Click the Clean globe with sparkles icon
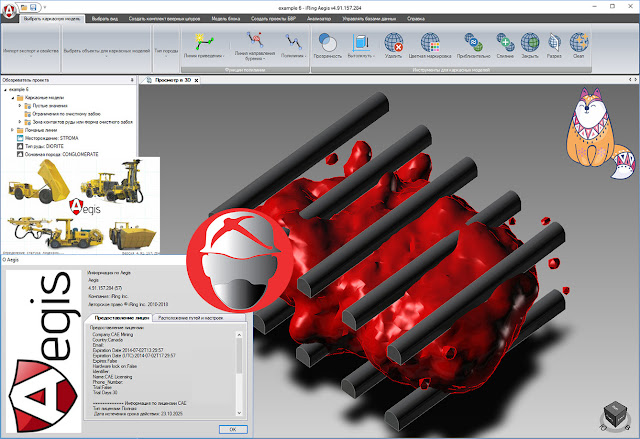Viewport: 640px width, 439px height. tap(579, 42)
